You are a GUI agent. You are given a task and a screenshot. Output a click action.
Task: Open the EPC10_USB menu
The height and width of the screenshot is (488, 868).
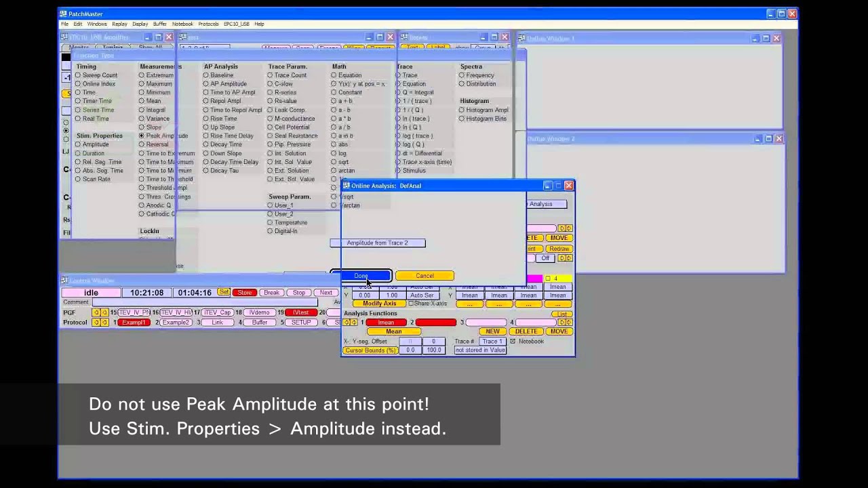click(237, 24)
